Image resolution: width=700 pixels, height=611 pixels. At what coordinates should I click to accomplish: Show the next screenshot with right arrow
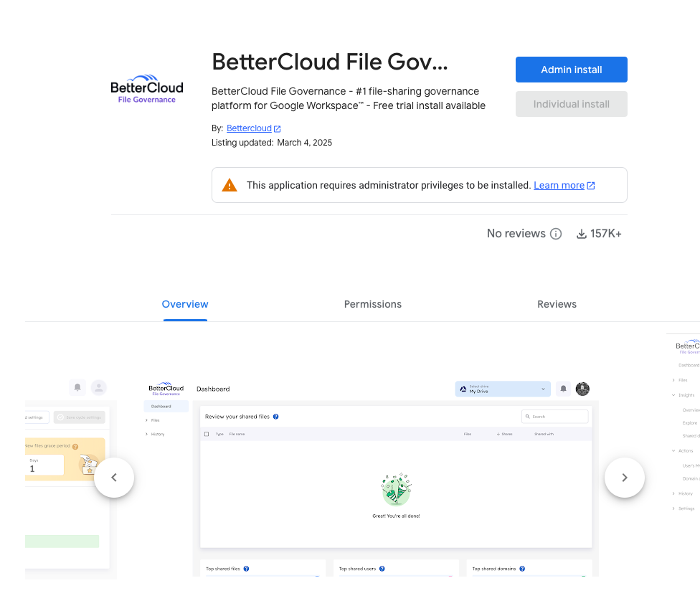pos(625,478)
